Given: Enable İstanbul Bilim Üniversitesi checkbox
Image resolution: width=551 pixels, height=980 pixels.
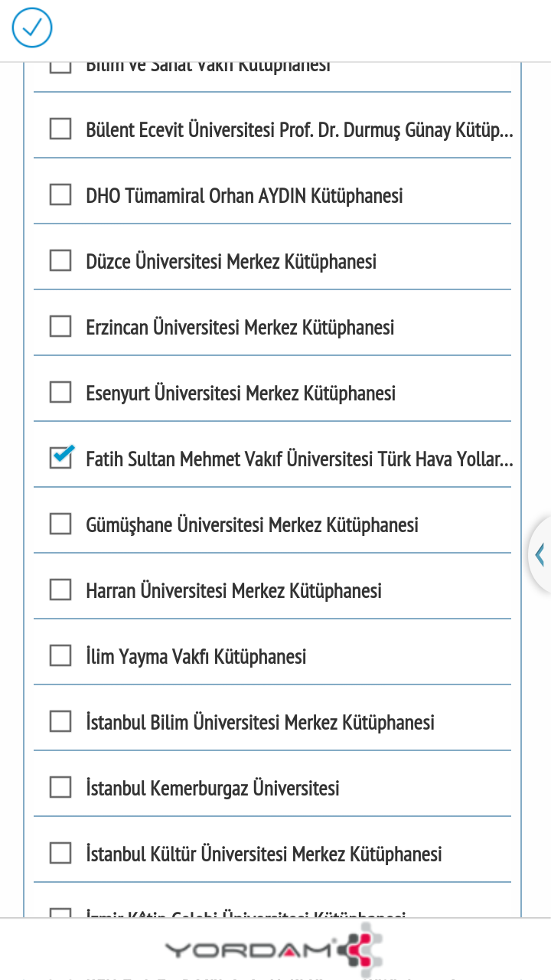Looking at the screenshot, I should tap(60, 722).
